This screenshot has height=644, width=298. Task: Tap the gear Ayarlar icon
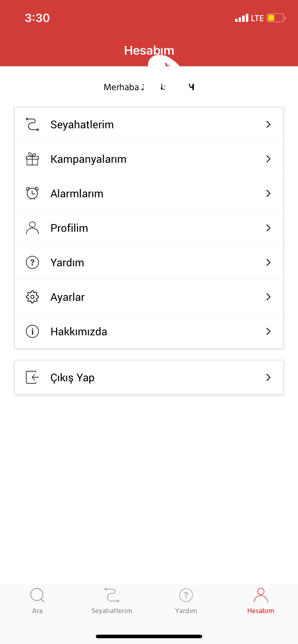point(32,297)
